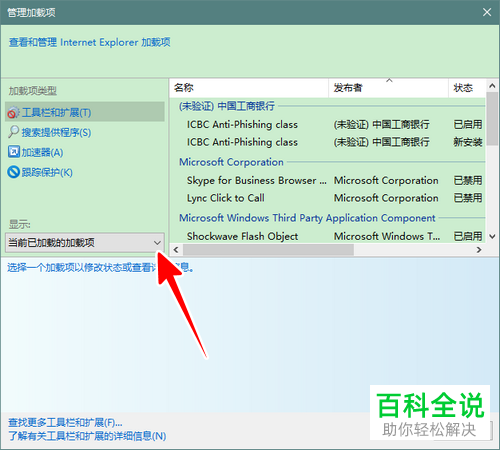The image size is (500, 450).
Task: Select Shockwave Flash Object add-on
Action: [x=327, y=236]
